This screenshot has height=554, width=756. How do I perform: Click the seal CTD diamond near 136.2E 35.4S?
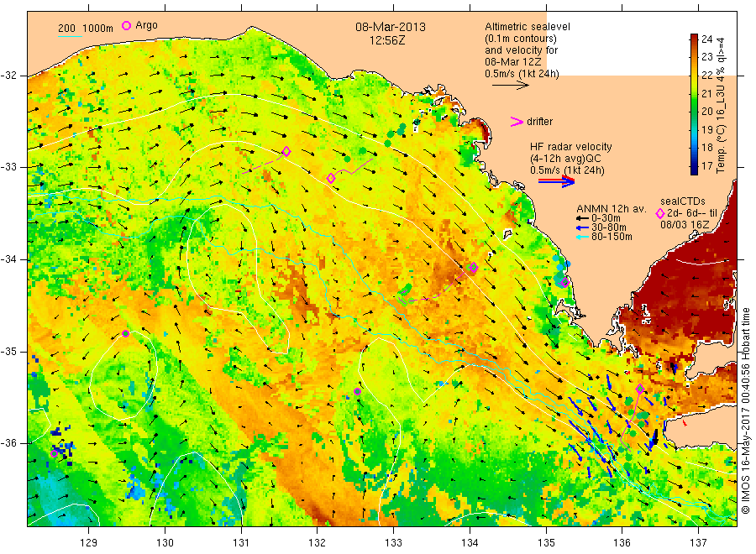[640, 389]
